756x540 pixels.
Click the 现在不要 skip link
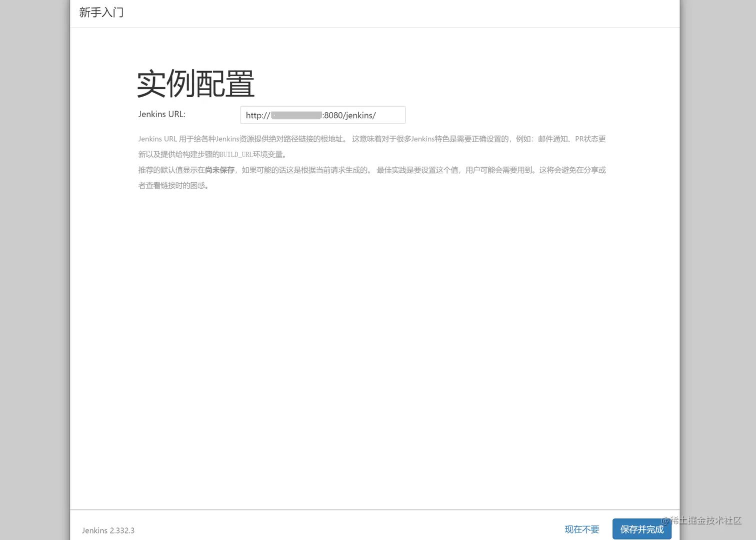(581, 529)
